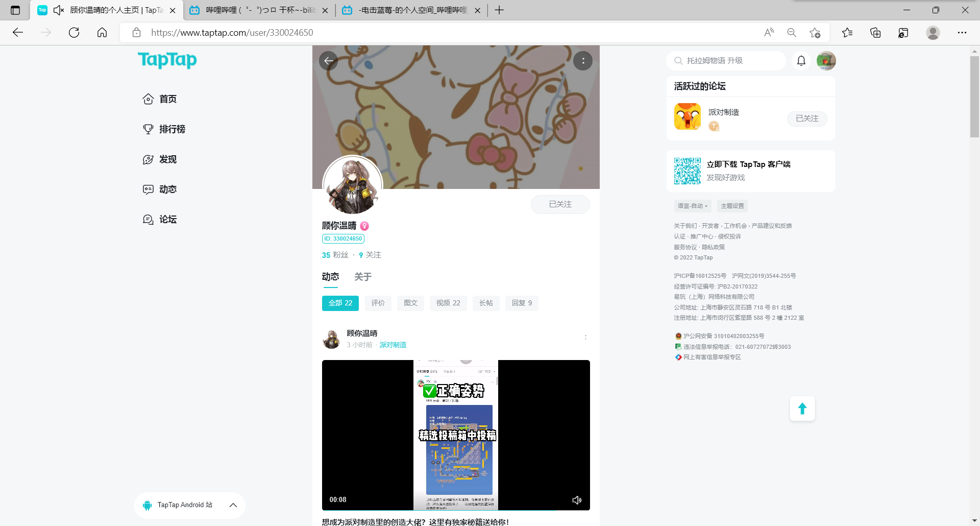This screenshot has height=526, width=980.
Task: Open the tab actions menu icon
Action: (x=15, y=10)
